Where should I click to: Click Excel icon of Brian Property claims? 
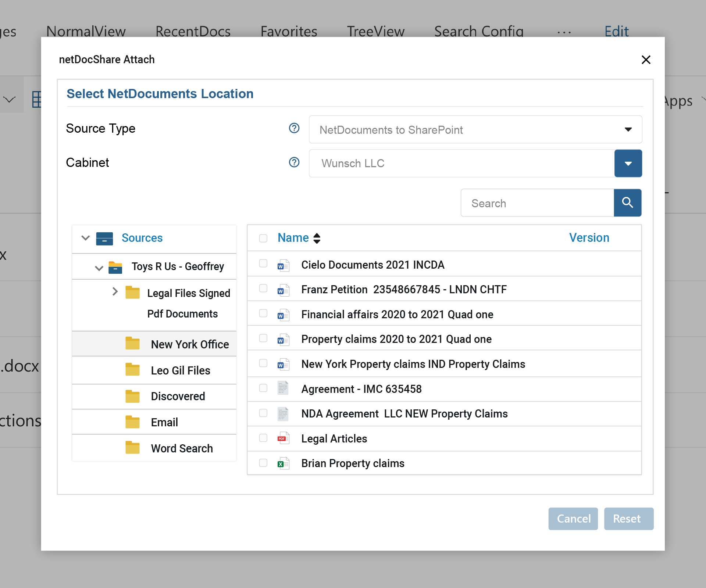tap(283, 463)
